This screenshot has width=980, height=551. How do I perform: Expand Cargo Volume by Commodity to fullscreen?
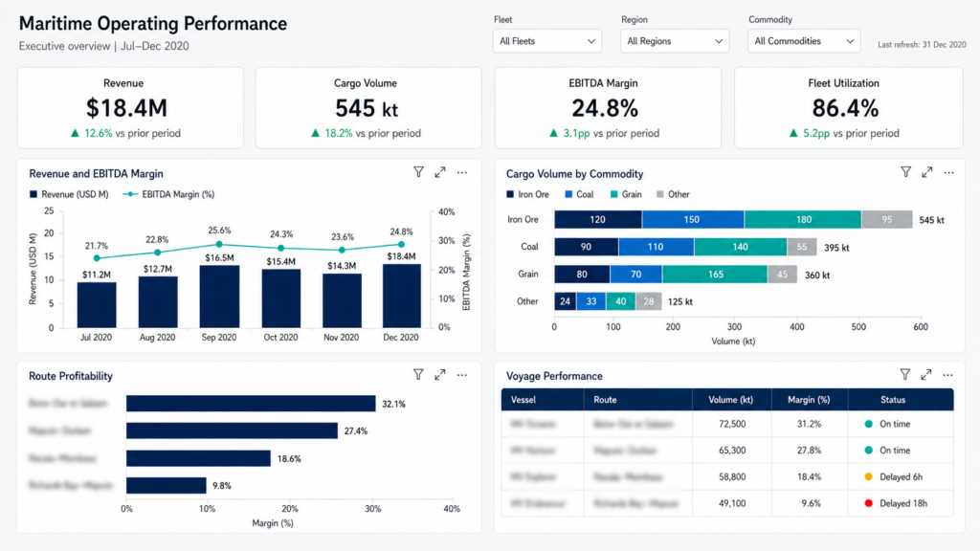(926, 172)
